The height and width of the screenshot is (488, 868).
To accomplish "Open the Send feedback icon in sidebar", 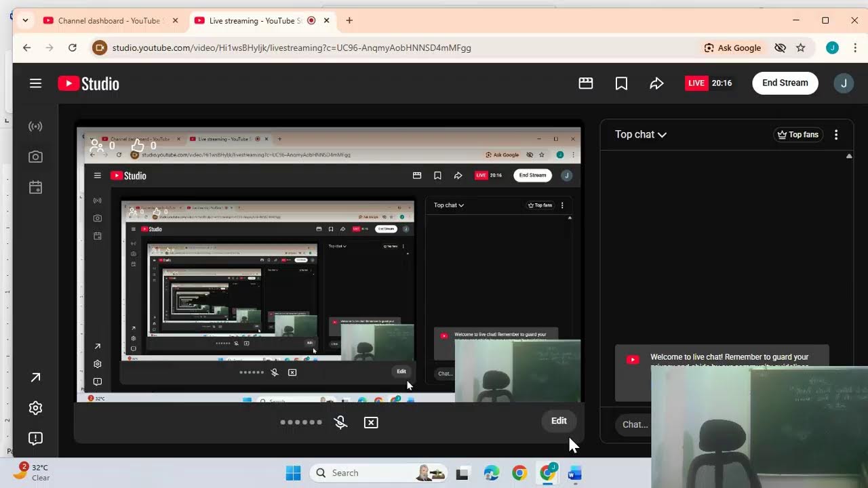I will coord(35,439).
